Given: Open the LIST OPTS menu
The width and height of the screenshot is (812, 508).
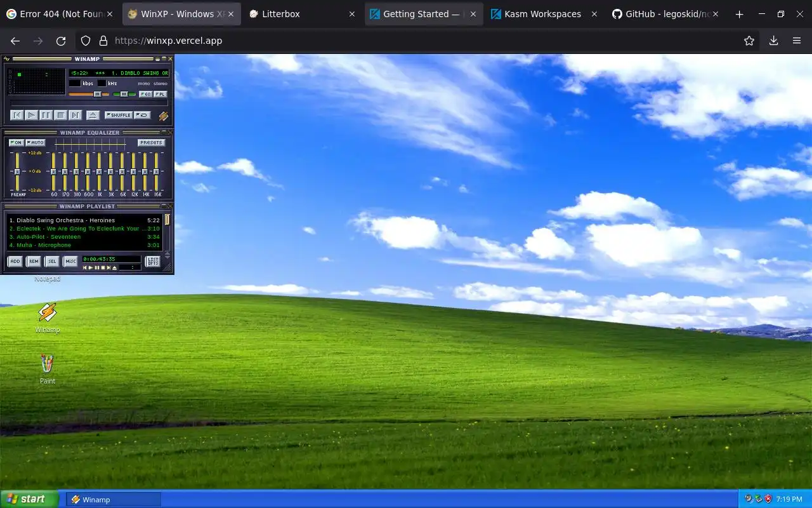Looking at the screenshot, I should pyautogui.click(x=153, y=261).
